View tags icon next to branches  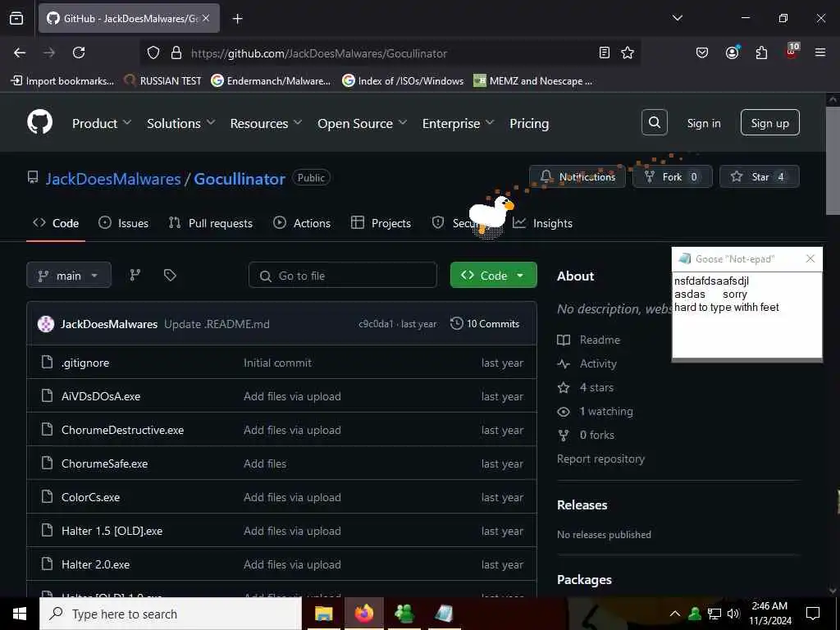pos(170,275)
